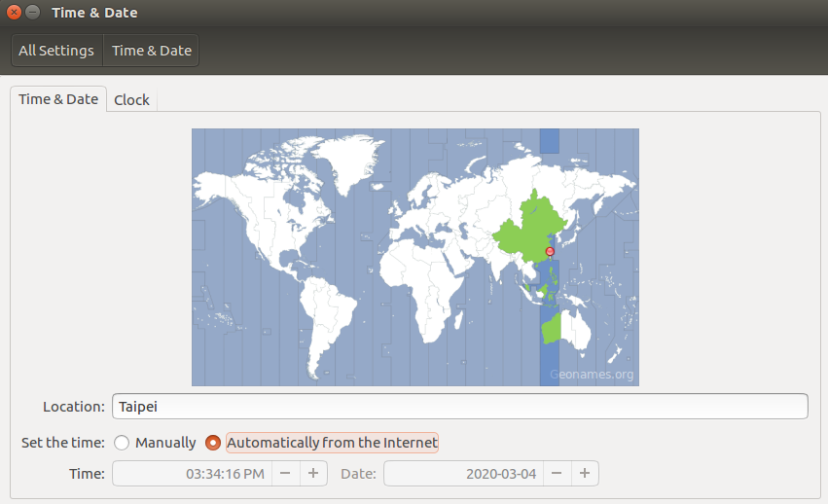828x504 pixels.
Task: Increase the date with the plus button
Action: pyautogui.click(x=585, y=474)
